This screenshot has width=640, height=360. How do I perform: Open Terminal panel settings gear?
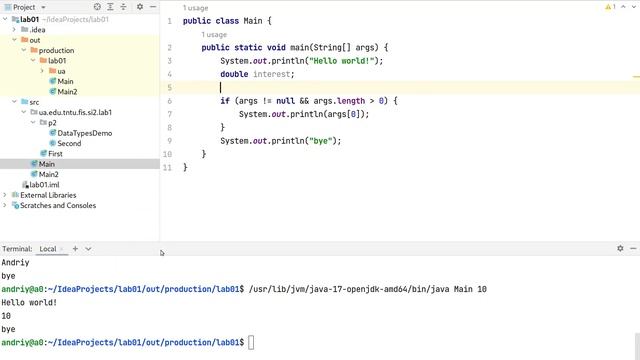click(x=620, y=248)
